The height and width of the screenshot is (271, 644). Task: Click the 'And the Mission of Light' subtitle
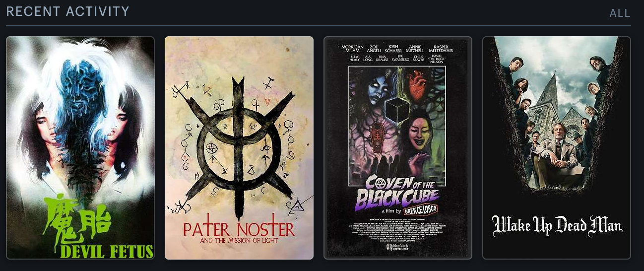click(x=239, y=241)
